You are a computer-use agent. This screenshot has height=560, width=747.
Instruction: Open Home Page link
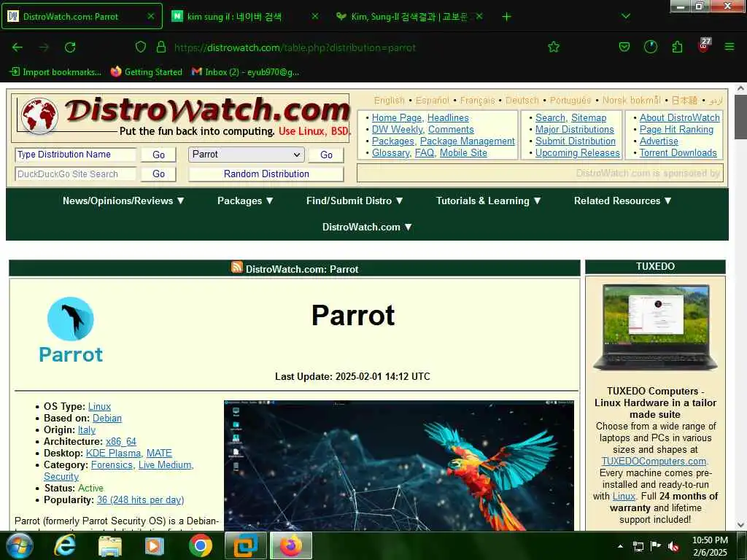click(396, 117)
